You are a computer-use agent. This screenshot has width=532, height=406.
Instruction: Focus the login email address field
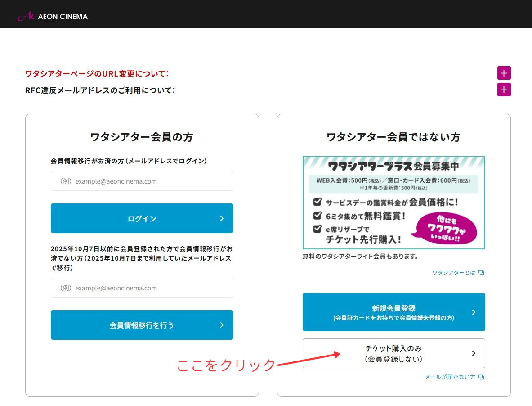click(142, 181)
